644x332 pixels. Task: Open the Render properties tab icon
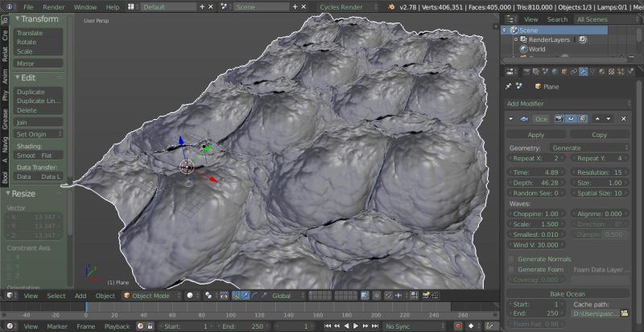coord(527,72)
